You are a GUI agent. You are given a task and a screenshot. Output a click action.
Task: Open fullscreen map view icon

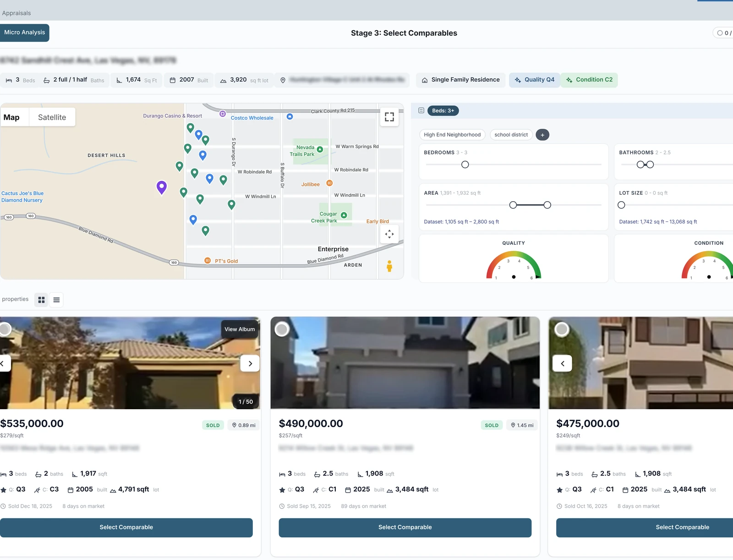tap(389, 117)
